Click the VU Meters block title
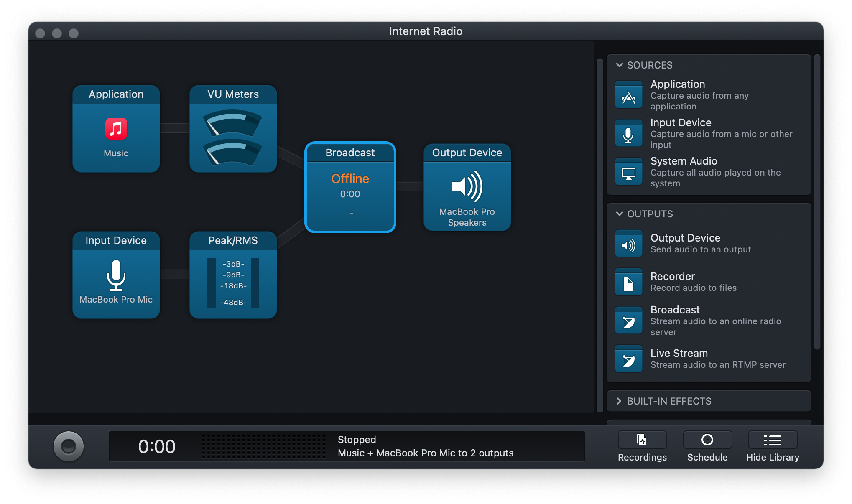The image size is (852, 504). 233,94
